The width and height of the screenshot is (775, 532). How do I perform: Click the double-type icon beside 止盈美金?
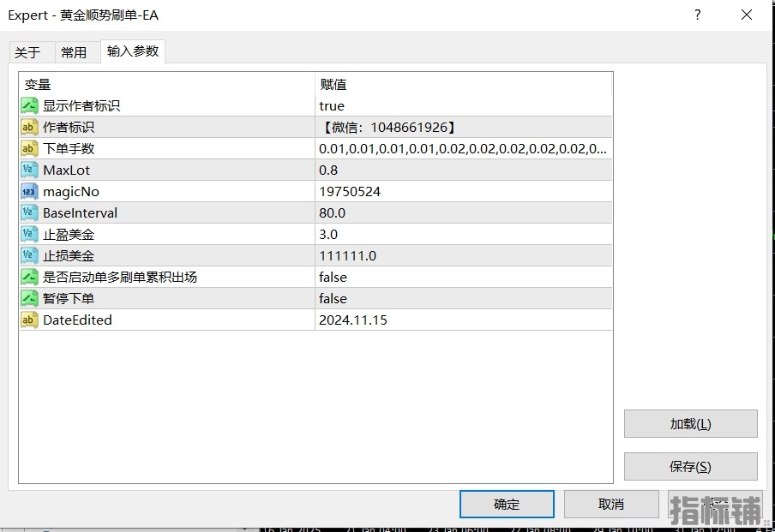29,234
